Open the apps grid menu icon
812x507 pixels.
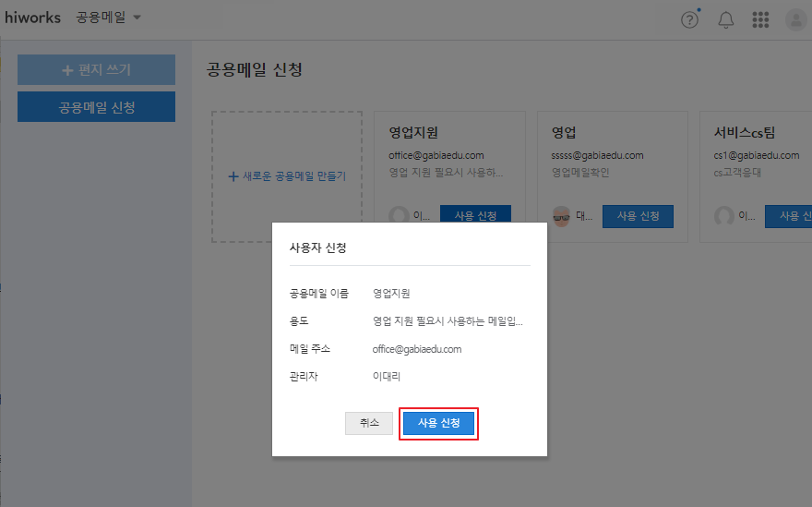(760, 19)
